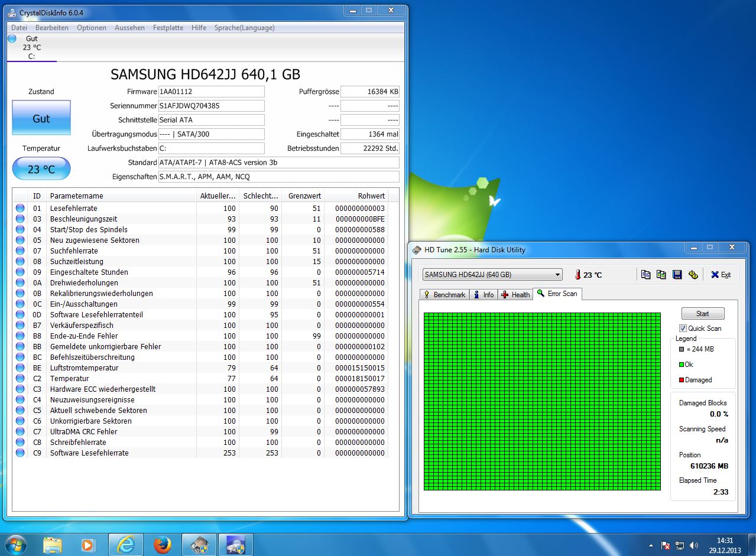Launch Firefox from the taskbar
756x556 pixels.
tap(162, 544)
